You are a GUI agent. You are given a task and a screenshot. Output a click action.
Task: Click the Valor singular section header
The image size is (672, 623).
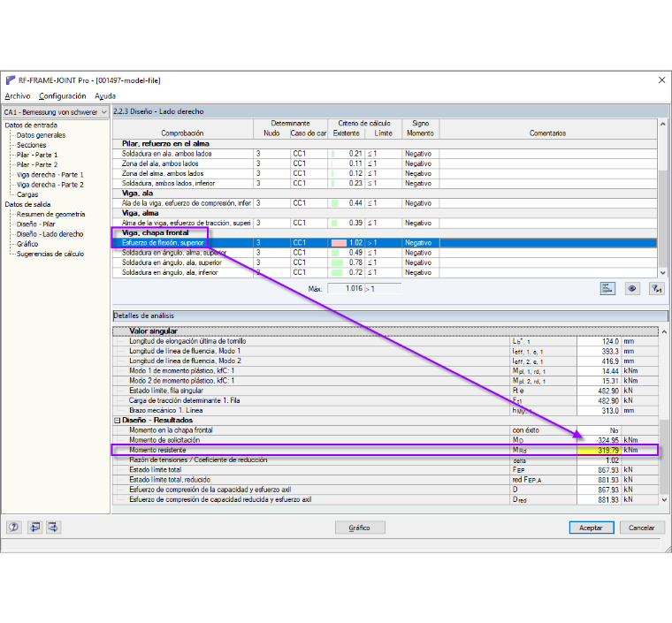(386, 331)
